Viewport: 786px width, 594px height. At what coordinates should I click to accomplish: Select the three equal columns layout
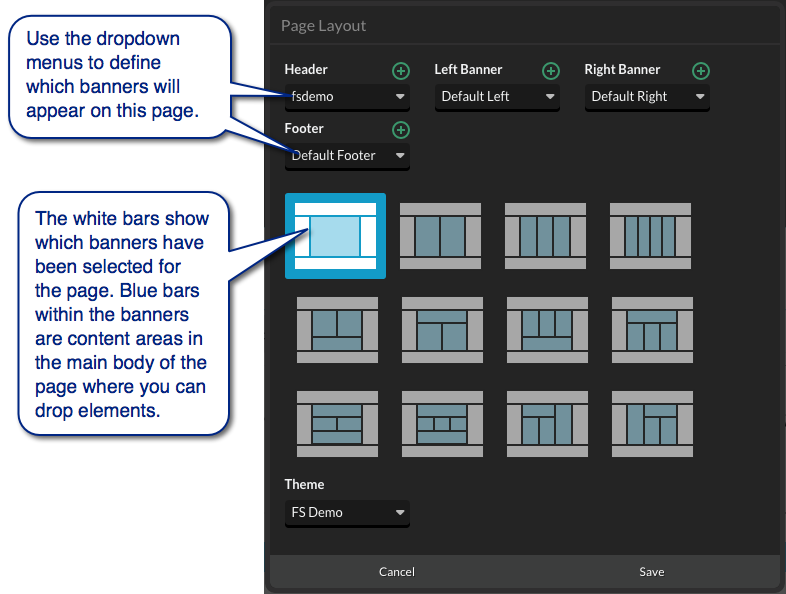pyautogui.click(x=545, y=236)
